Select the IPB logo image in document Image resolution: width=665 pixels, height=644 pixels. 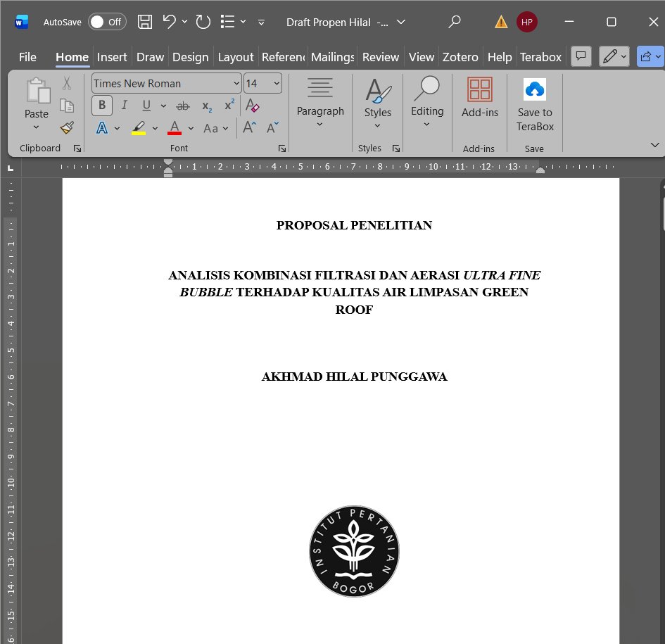(354, 551)
